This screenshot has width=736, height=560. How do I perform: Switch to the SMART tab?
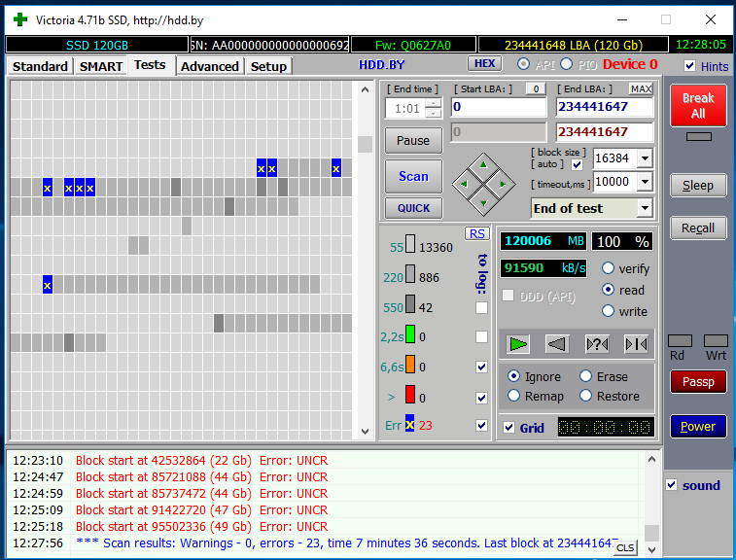(100, 66)
